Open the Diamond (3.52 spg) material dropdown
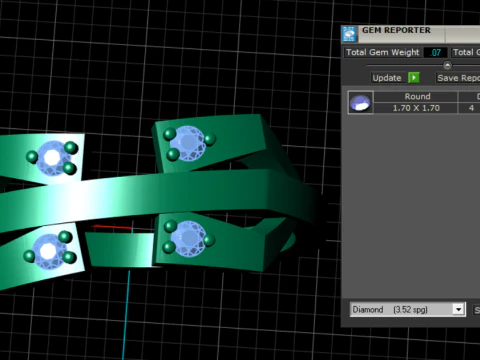 tap(407, 310)
